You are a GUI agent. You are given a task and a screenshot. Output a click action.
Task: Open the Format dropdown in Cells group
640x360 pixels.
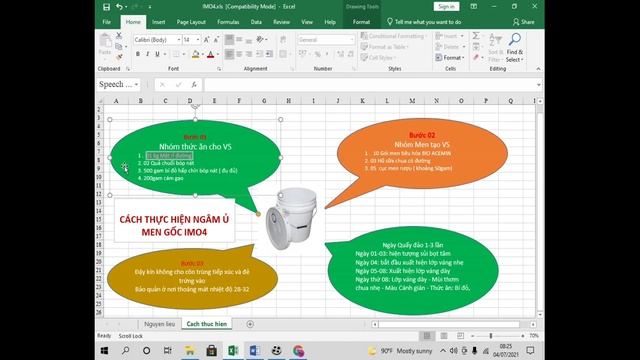pos(449,58)
